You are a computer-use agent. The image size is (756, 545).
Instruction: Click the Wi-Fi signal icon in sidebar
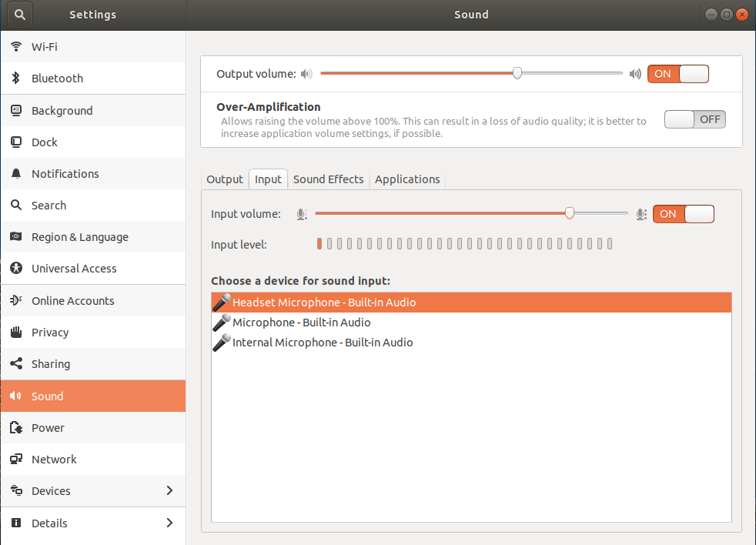tap(16, 46)
